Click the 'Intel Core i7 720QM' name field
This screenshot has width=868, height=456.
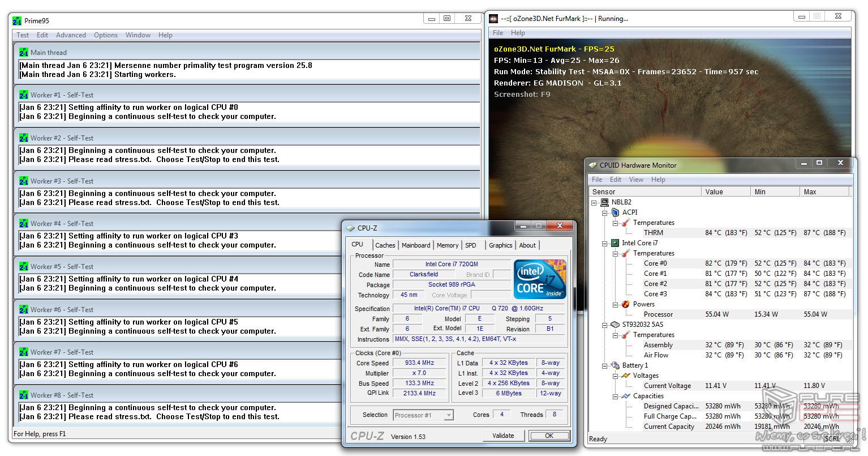tap(452, 264)
